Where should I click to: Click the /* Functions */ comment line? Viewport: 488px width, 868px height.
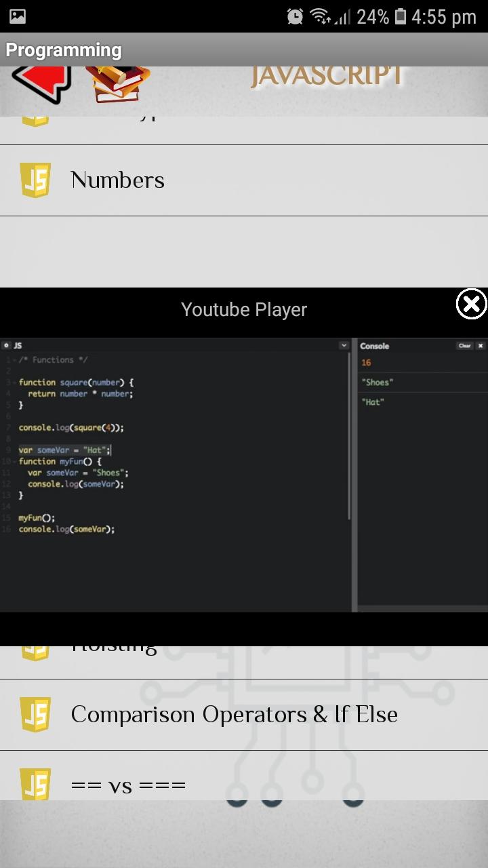tap(53, 360)
